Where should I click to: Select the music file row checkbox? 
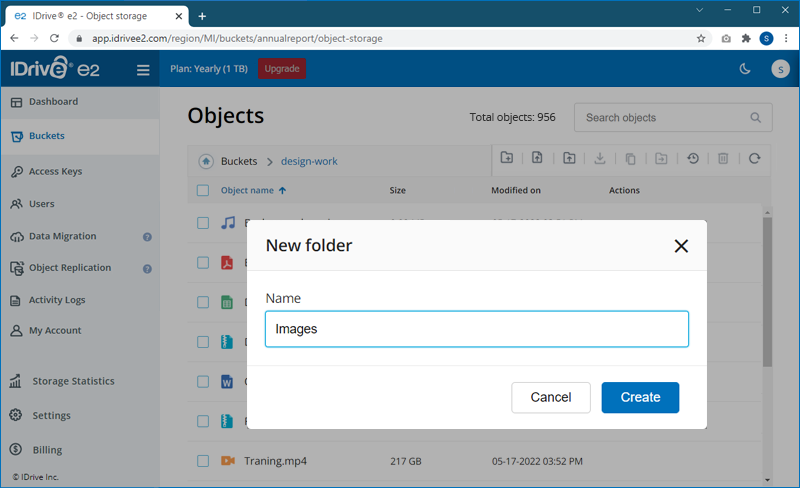203,223
